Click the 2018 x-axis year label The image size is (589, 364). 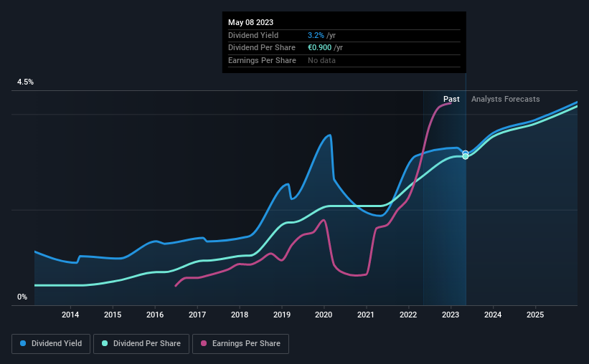click(240, 315)
